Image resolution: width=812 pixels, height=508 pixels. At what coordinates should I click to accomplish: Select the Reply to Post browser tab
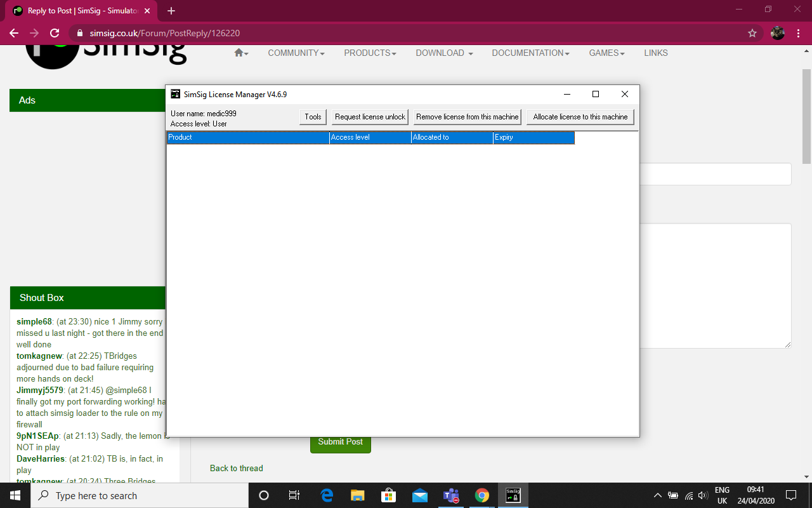click(x=82, y=11)
